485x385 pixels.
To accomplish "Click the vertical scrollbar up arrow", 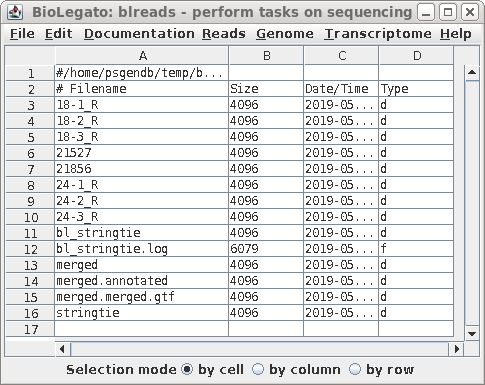I will click(x=472, y=72).
